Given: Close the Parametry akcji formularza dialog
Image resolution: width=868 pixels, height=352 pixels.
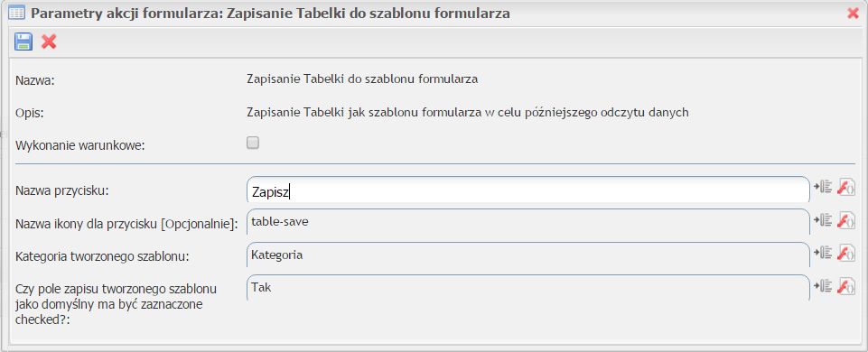Looking at the screenshot, I should [x=853, y=14].
